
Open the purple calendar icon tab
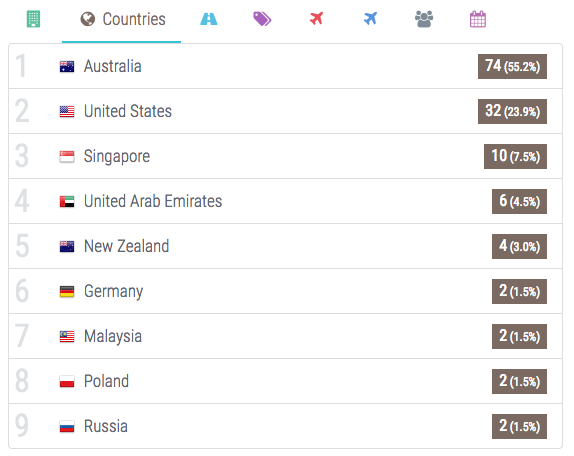coord(478,19)
